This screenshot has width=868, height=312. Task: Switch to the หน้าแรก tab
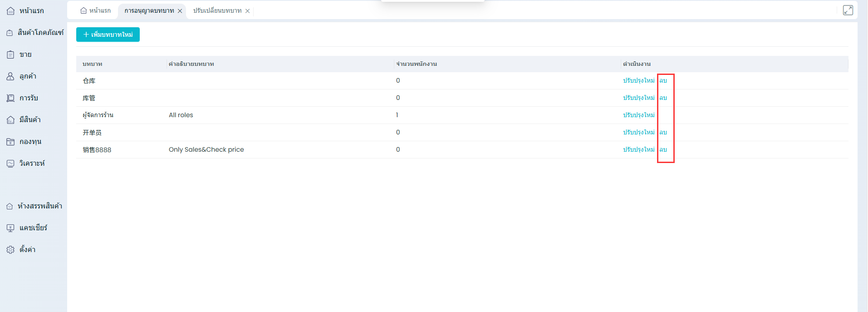click(96, 11)
